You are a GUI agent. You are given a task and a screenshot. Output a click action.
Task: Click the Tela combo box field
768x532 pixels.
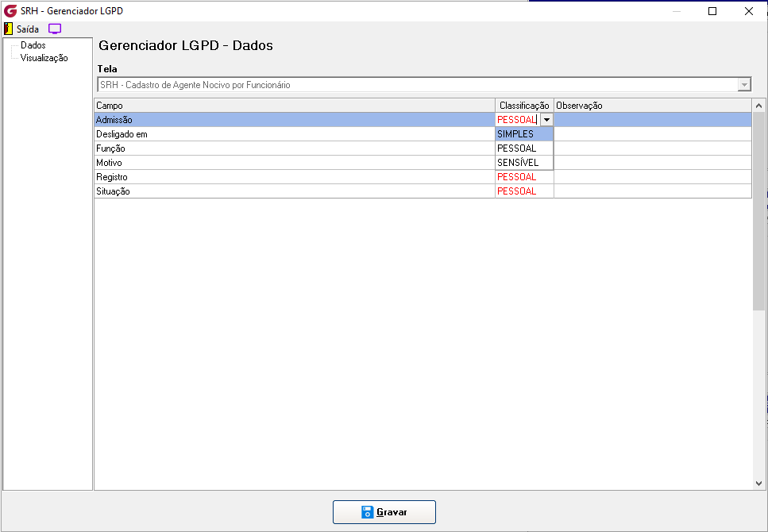[x=424, y=85]
